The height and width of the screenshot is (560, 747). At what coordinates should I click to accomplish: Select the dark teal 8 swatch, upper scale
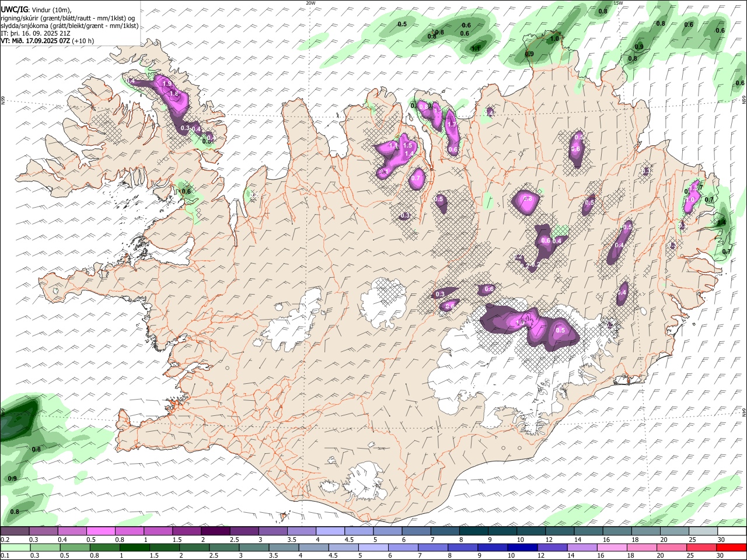tap(473, 531)
